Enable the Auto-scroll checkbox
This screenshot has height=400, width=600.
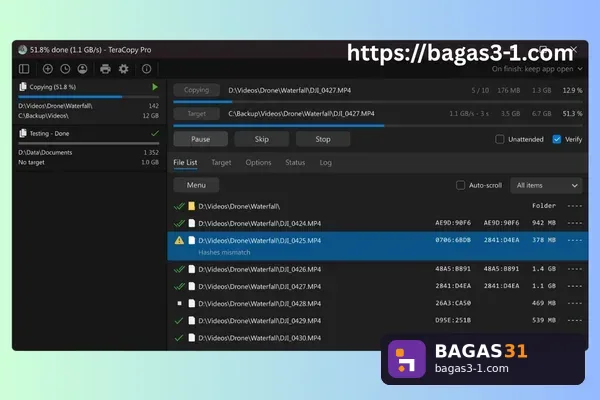(460, 185)
